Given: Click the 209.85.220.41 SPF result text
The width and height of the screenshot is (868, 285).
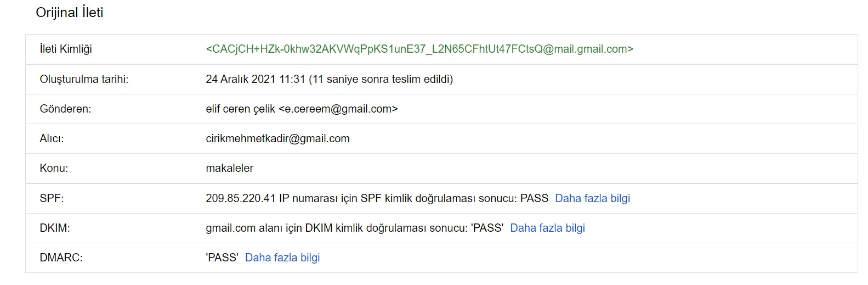Looking at the screenshot, I should coord(377,198).
